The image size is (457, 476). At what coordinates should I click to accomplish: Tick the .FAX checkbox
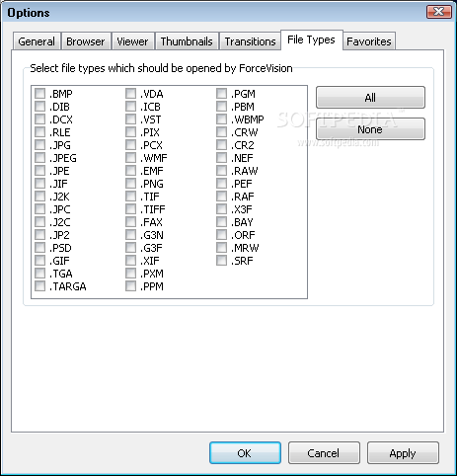(x=130, y=222)
